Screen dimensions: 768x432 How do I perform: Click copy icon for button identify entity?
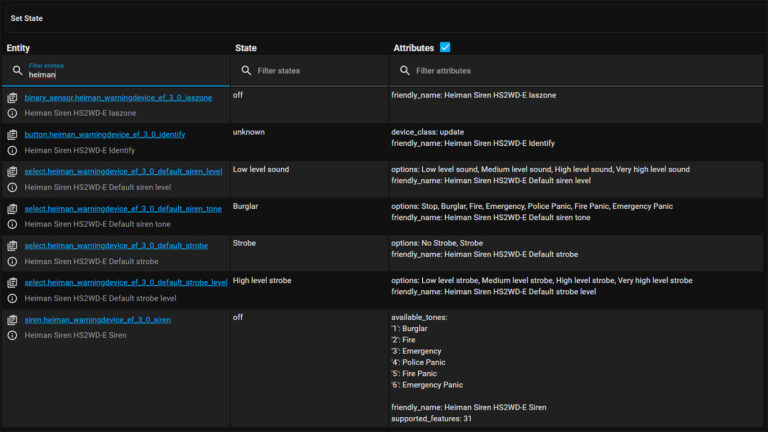pos(13,134)
